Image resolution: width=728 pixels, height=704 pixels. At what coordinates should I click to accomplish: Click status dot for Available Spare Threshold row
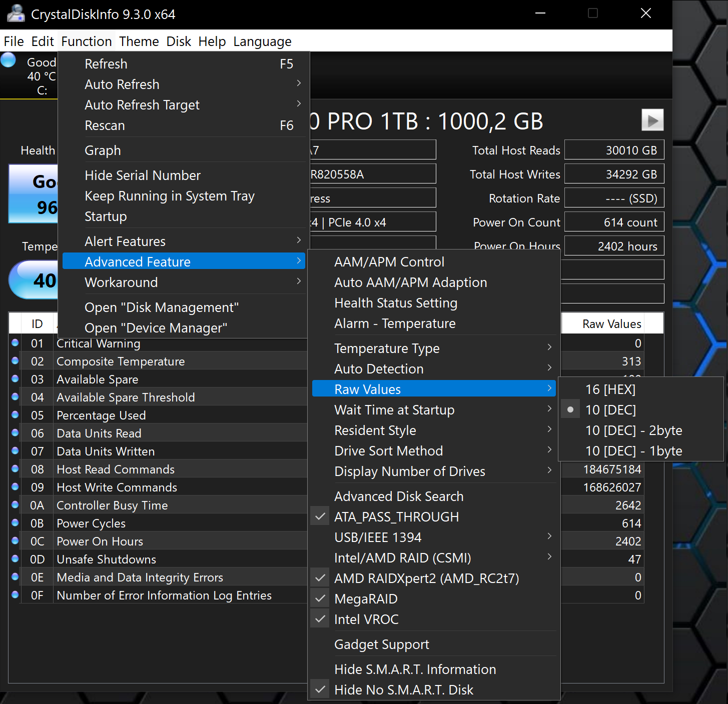15,396
